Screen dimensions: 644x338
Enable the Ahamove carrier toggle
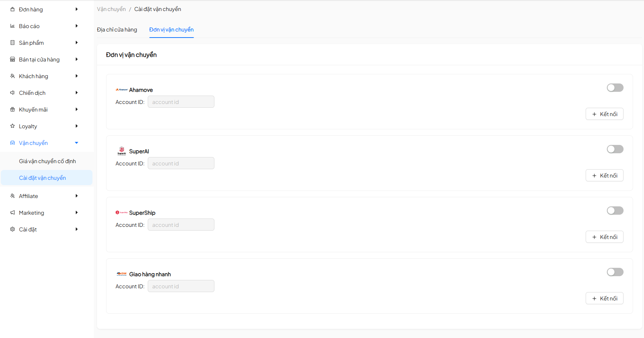click(x=615, y=88)
